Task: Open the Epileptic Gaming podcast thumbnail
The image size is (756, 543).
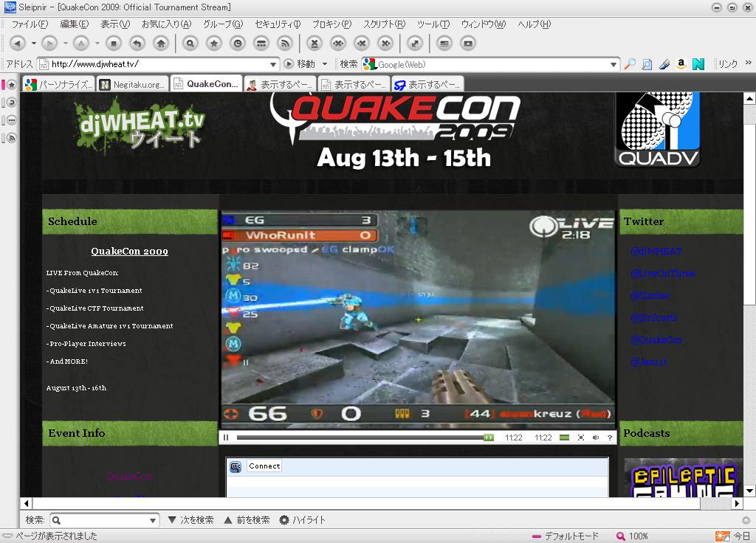Action: pos(684,477)
